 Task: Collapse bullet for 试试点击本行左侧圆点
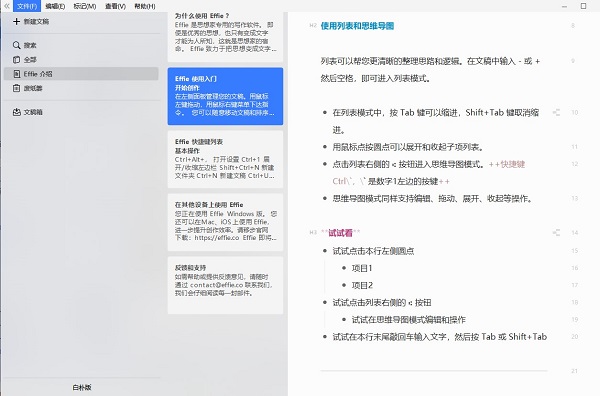pyautogui.click(x=325, y=251)
